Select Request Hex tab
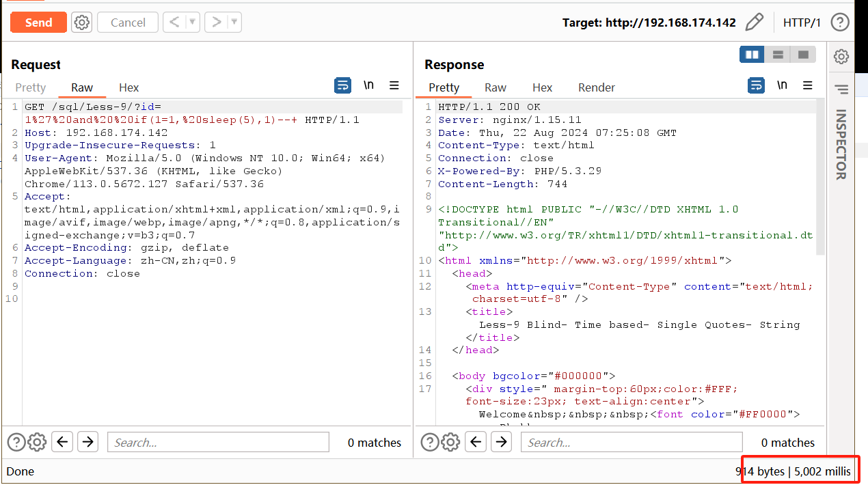The height and width of the screenshot is (485, 868). [128, 87]
